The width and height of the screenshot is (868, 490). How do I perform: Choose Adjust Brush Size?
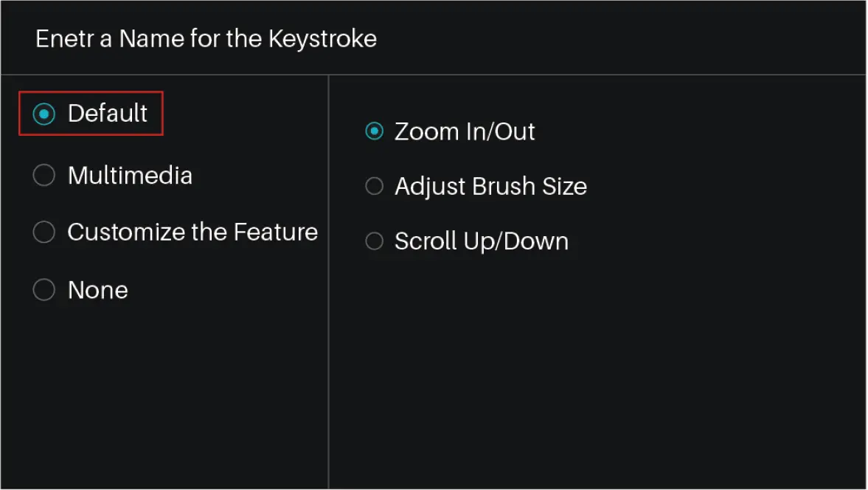pos(374,186)
